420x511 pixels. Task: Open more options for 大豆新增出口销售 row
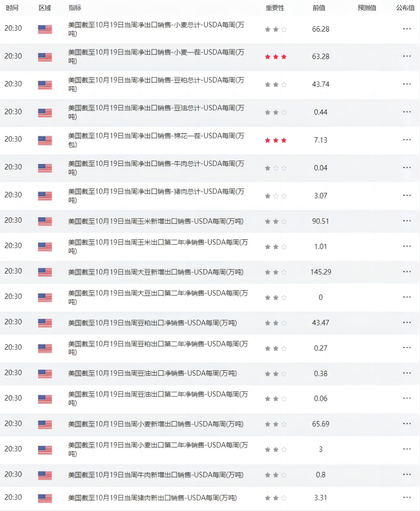[x=406, y=271]
